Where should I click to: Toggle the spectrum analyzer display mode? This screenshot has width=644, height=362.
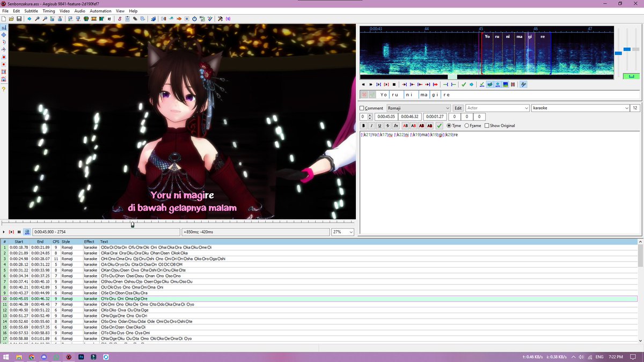[x=506, y=84]
